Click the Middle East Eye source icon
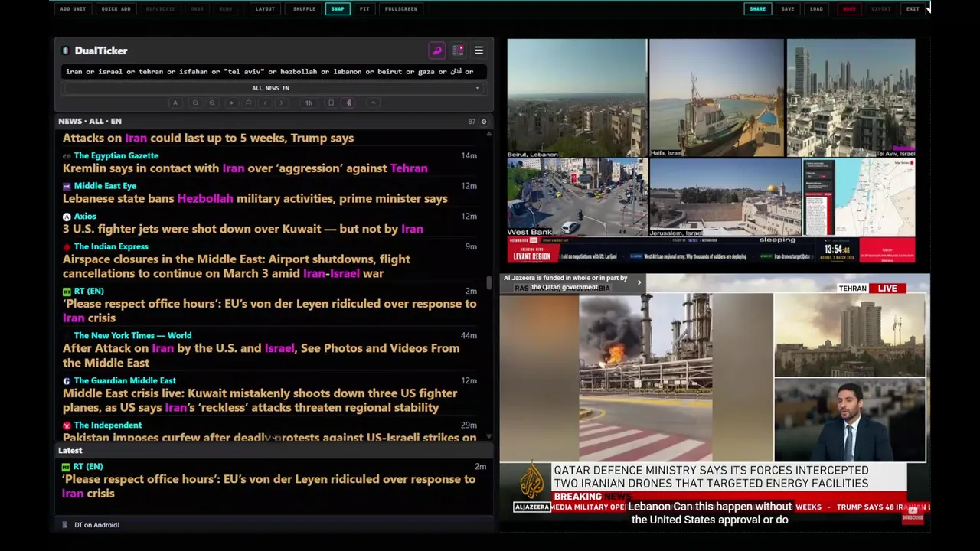This screenshot has width=980, height=551. [67, 186]
